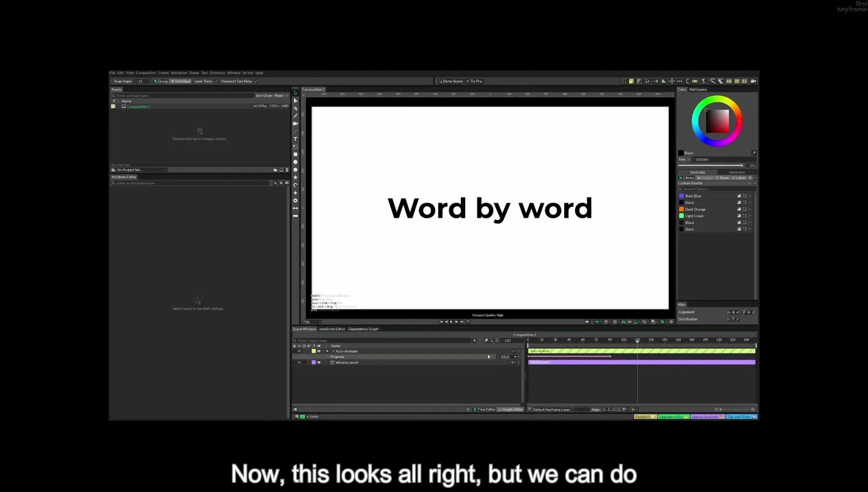Toggle the Group selection mode
The height and width of the screenshot is (492, 868).
pyautogui.click(x=161, y=81)
